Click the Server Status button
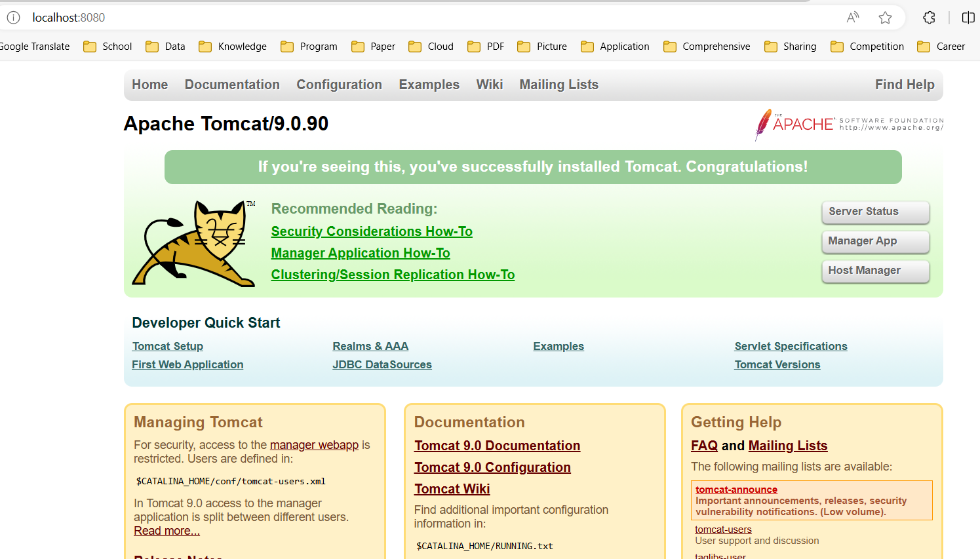Image resolution: width=980 pixels, height=559 pixels. 875,212
